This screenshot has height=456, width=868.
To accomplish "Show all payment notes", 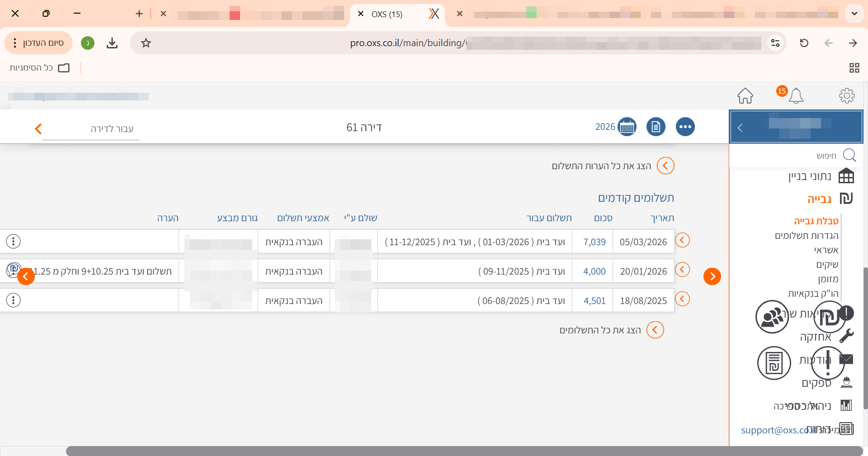I will (x=665, y=166).
